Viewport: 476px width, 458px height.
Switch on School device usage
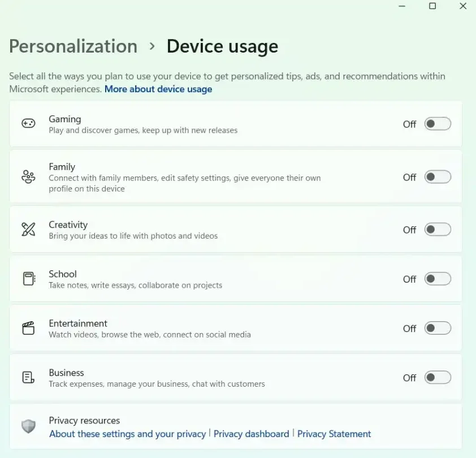(x=438, y=279)
